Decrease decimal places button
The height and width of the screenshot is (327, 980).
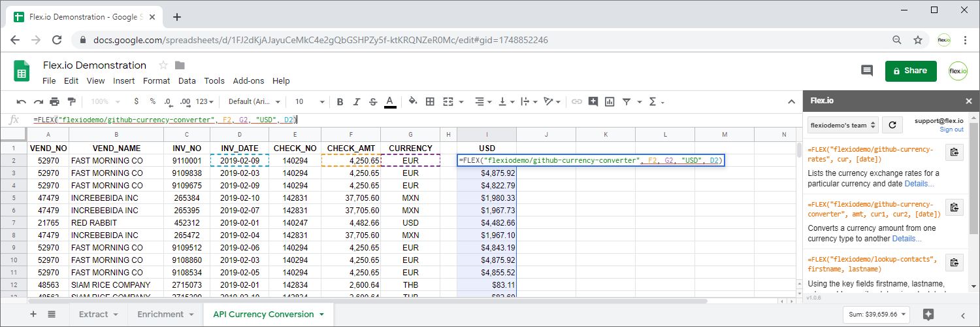tap(168, 101)
